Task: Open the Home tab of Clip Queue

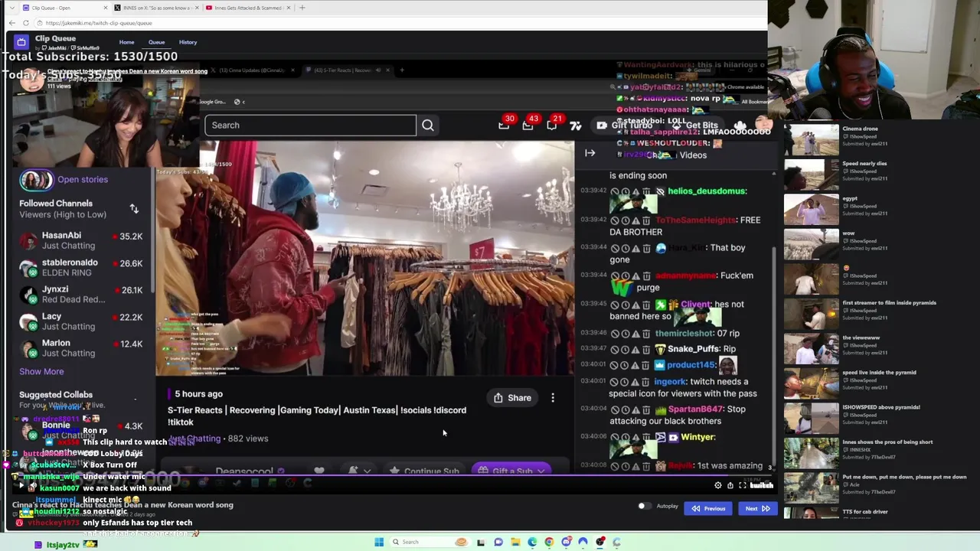Action: click(x=126, y=42)
